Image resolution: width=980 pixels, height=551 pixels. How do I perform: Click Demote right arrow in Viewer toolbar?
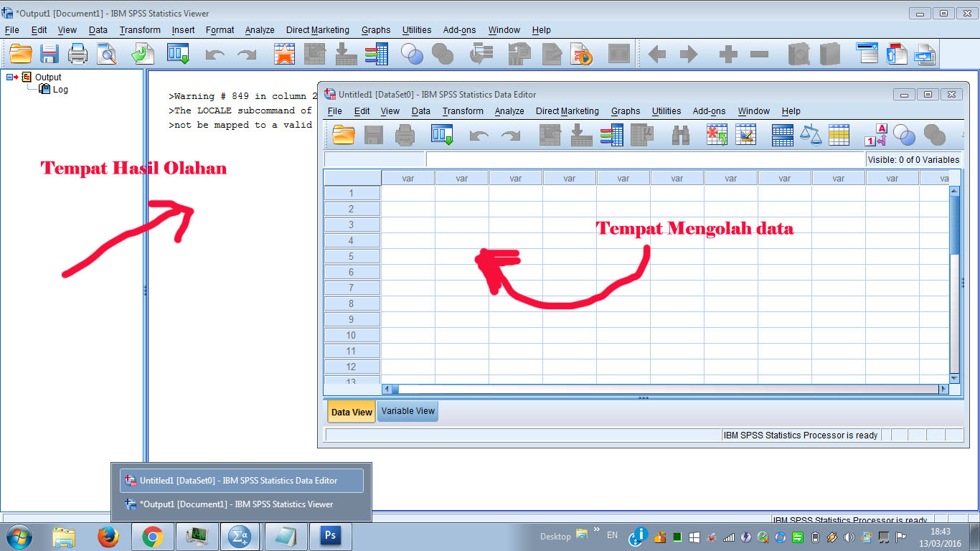(688, 55)
